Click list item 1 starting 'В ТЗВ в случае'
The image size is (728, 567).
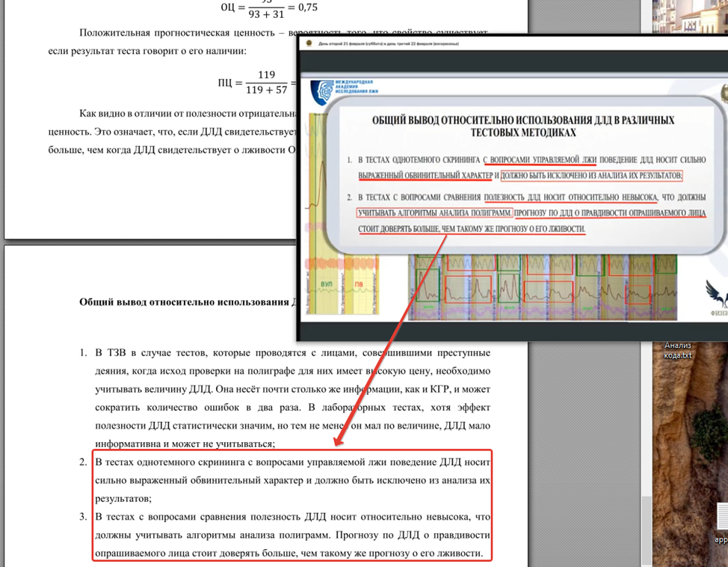coord(291,397)
